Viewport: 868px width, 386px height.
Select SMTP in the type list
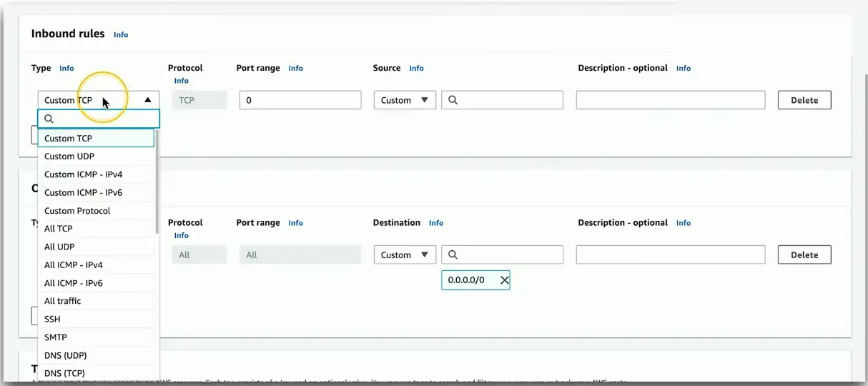point(56,337)
